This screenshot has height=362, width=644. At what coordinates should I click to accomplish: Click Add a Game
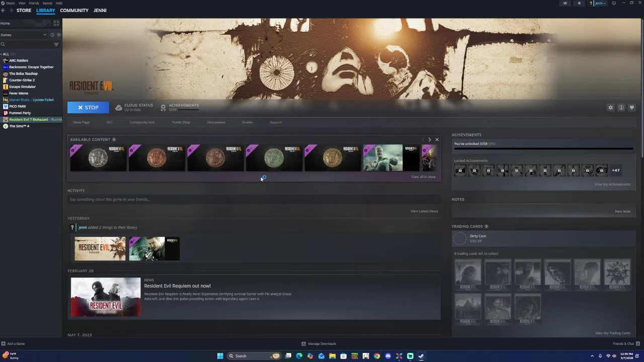coord(13,344)
